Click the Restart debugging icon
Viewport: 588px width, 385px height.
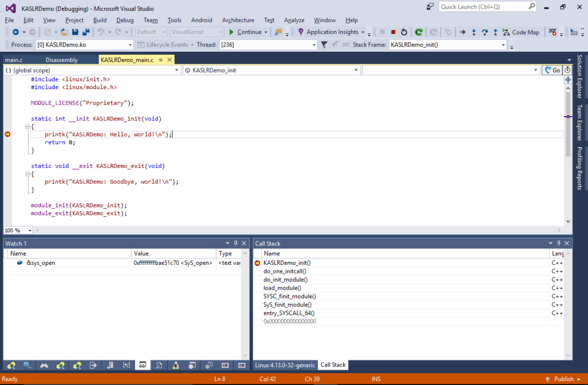click(404, 32)
